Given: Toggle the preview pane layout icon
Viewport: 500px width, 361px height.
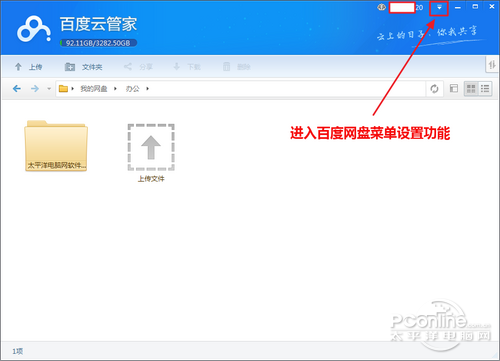Looking at the screenshot, I should point(454,88).
